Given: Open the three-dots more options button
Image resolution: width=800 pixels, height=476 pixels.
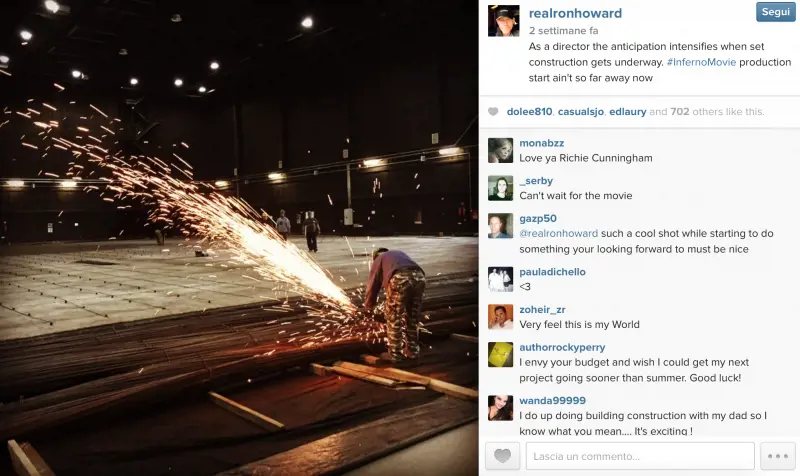Looking at the screenshot, I should (x=778, y=456).
